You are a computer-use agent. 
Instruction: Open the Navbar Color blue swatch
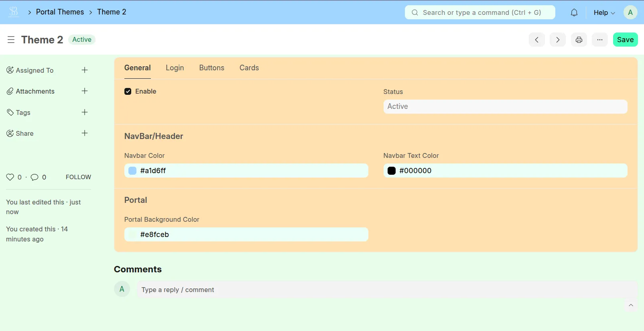tap(132, 171)
